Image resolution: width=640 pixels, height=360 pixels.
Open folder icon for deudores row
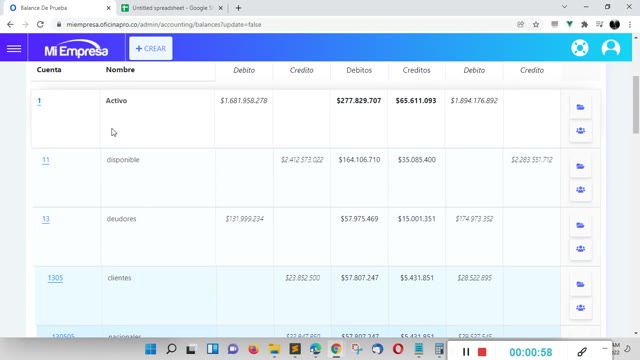(580, 226)
